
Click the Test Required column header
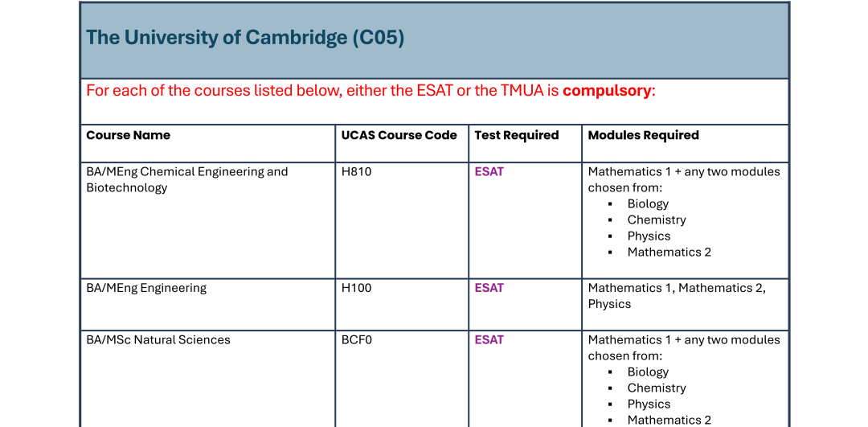coord(516,135)
